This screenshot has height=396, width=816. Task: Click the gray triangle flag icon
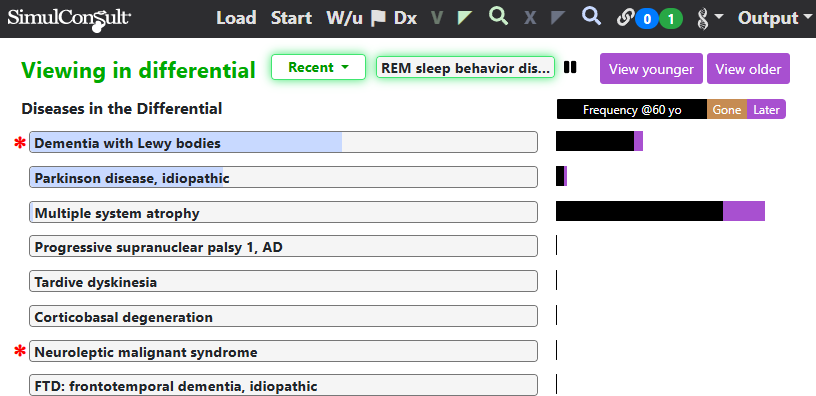[558, 18]
